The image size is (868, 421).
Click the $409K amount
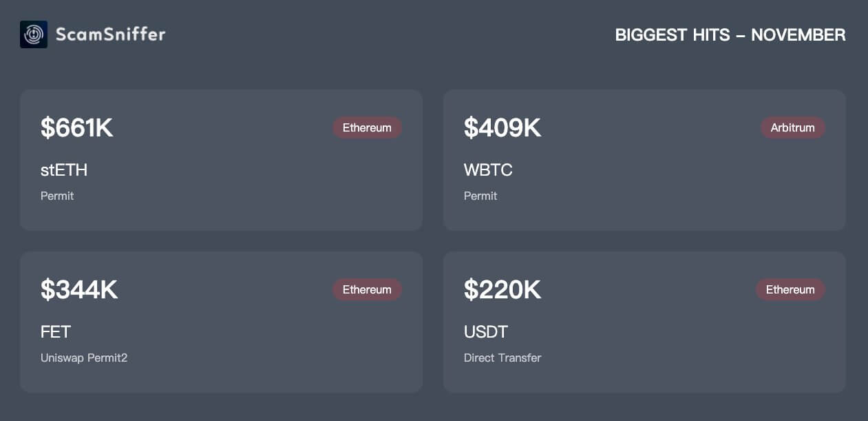tap(502, 128)
